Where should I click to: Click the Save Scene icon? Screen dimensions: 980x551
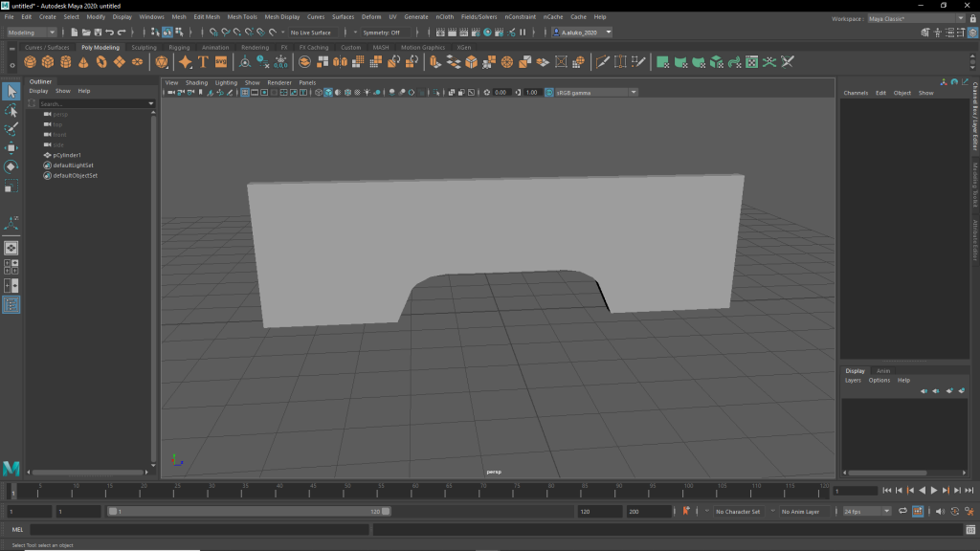[96, 33]
